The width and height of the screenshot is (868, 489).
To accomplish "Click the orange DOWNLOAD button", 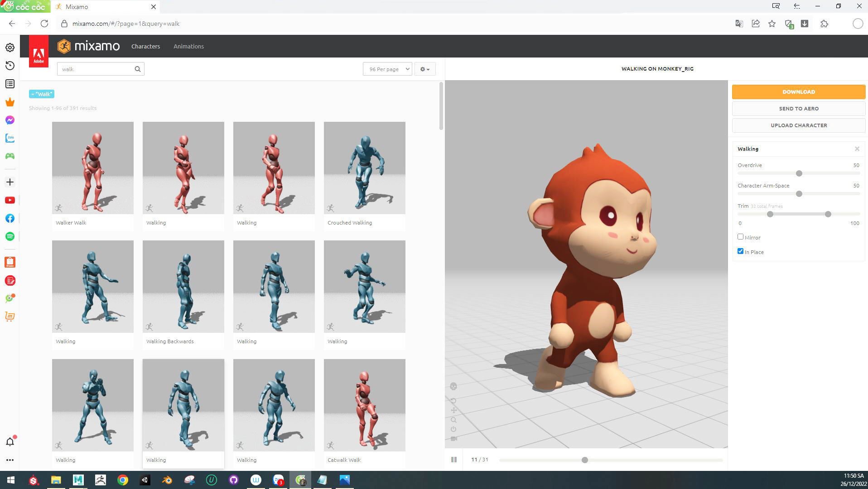I will tap(799, 91).
